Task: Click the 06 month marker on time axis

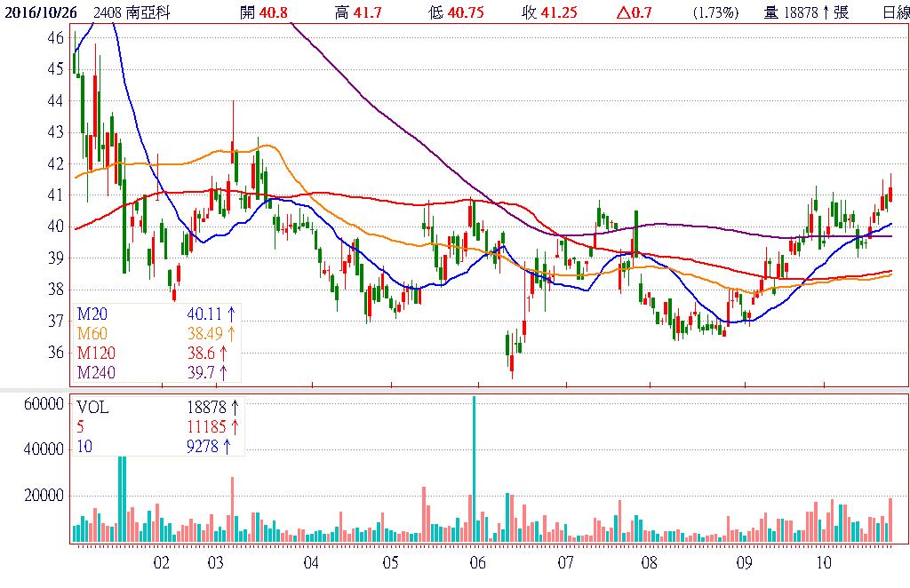Action: tap(477, 563)
